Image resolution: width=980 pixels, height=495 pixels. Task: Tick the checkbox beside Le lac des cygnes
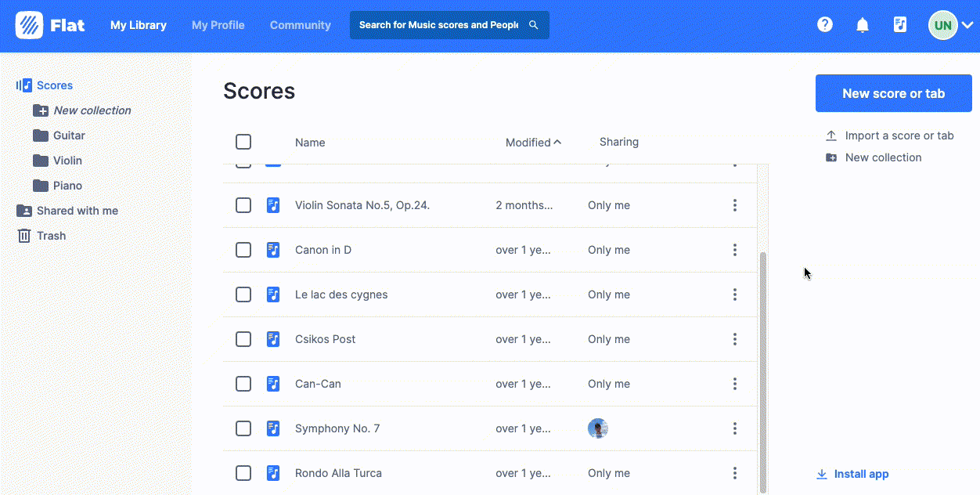(243, 294)
